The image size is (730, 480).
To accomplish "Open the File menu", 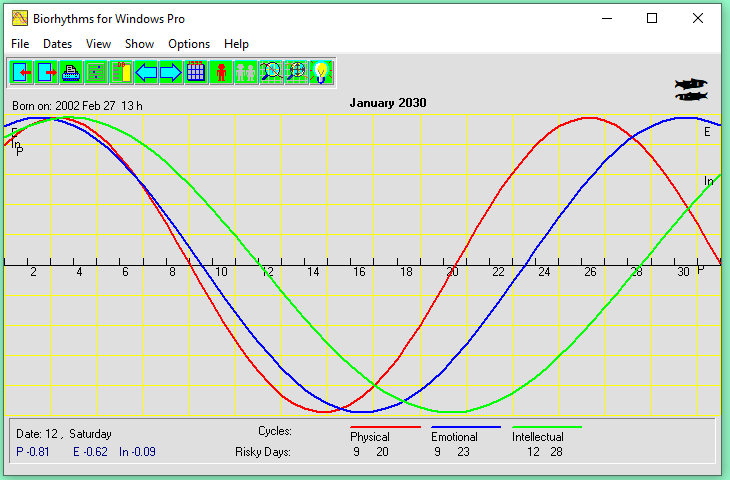I will pyautogui.click(x=20, y=44).
